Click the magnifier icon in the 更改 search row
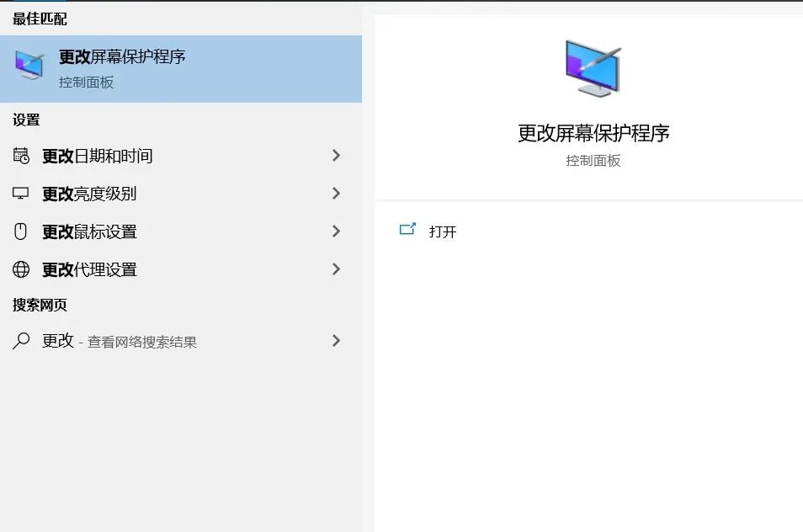The height and width of the screenshot is (532, 803). click(x=21, y=341)
